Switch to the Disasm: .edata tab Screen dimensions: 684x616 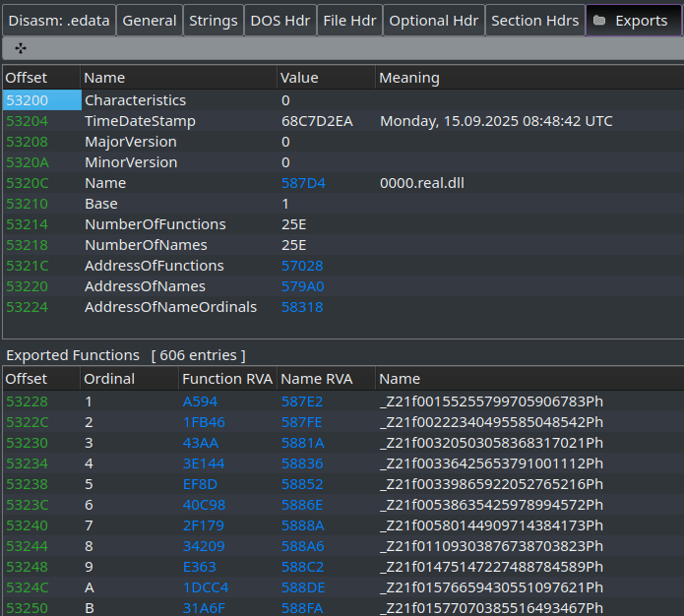pos(57,21)
